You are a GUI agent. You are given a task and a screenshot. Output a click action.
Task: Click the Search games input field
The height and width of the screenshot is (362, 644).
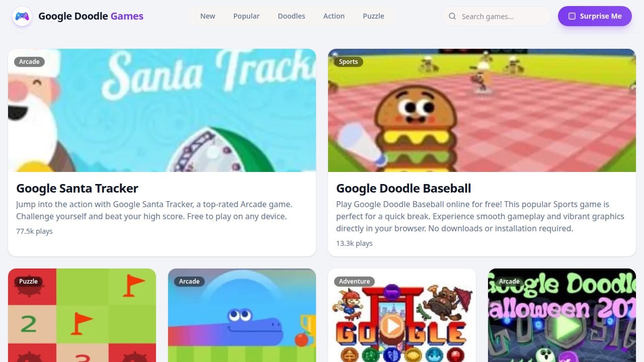coord(497,16)
